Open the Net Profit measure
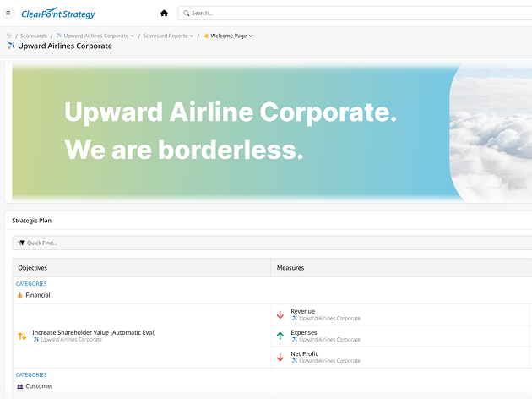The width and height of the screenshot is (532, 399). point(304,353)
